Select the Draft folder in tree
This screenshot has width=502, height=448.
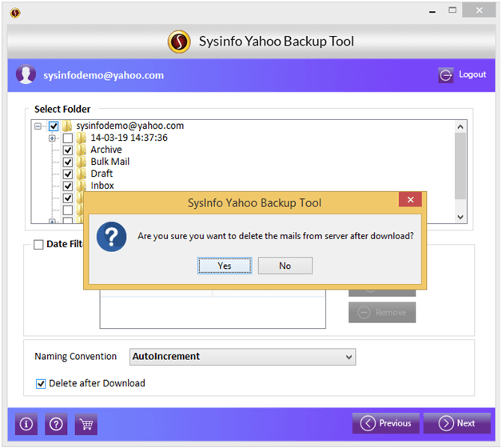point(102,174)
